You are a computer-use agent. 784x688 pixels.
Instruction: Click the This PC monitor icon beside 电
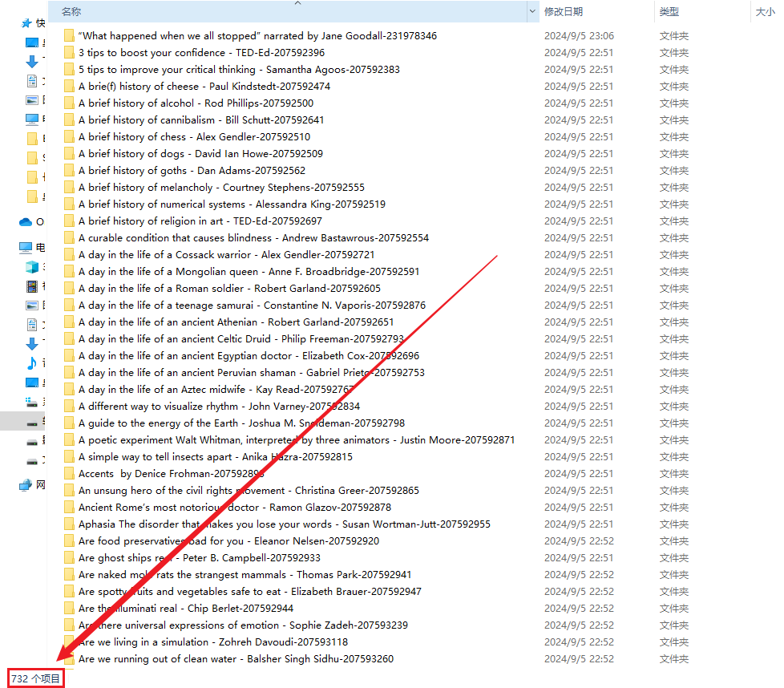click(26, 247)
